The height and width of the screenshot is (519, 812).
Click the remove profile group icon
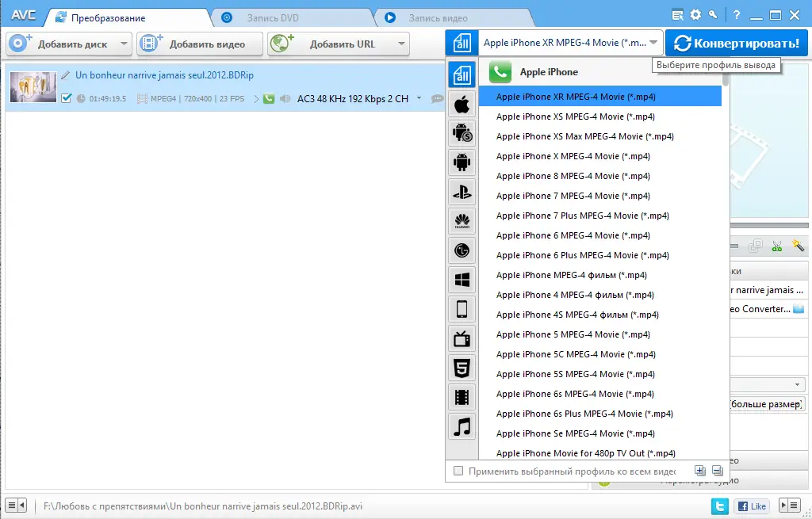717,471
